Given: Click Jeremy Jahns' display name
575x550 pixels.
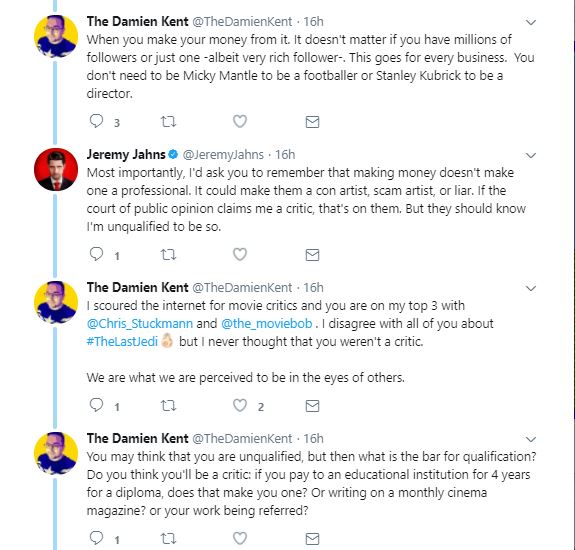Looking at the screenshot, I should click(x=126, y=154).
